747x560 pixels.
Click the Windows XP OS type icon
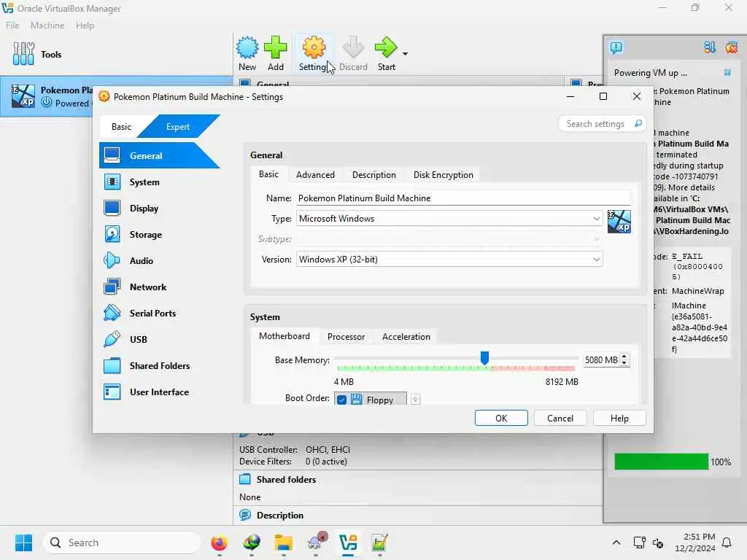tap(619, 222)
